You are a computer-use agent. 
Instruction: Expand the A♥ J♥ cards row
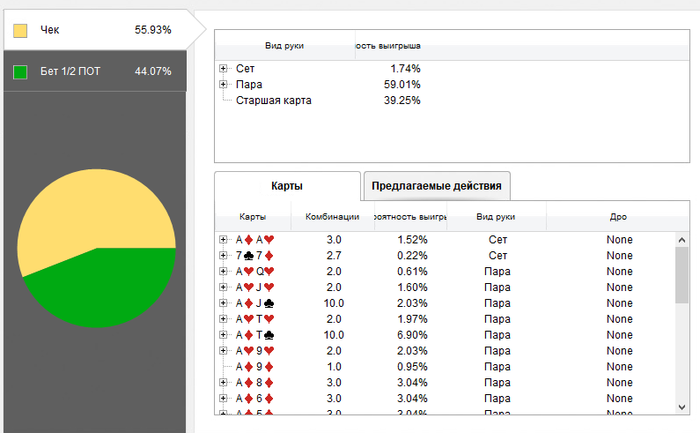click(223, 287)
